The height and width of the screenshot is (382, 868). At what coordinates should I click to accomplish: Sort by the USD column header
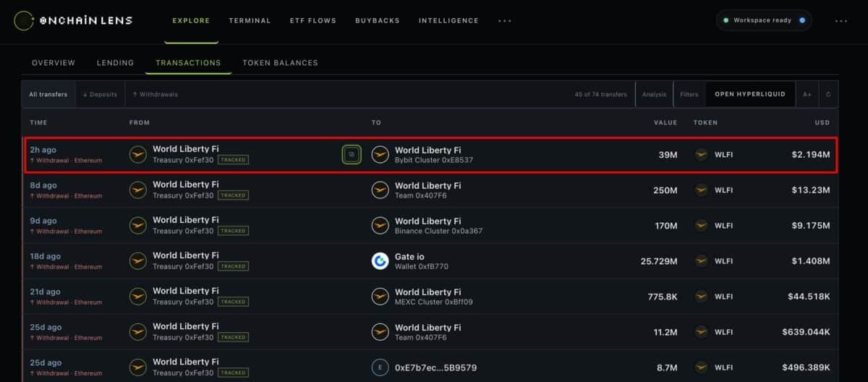(x=822, y=122)
